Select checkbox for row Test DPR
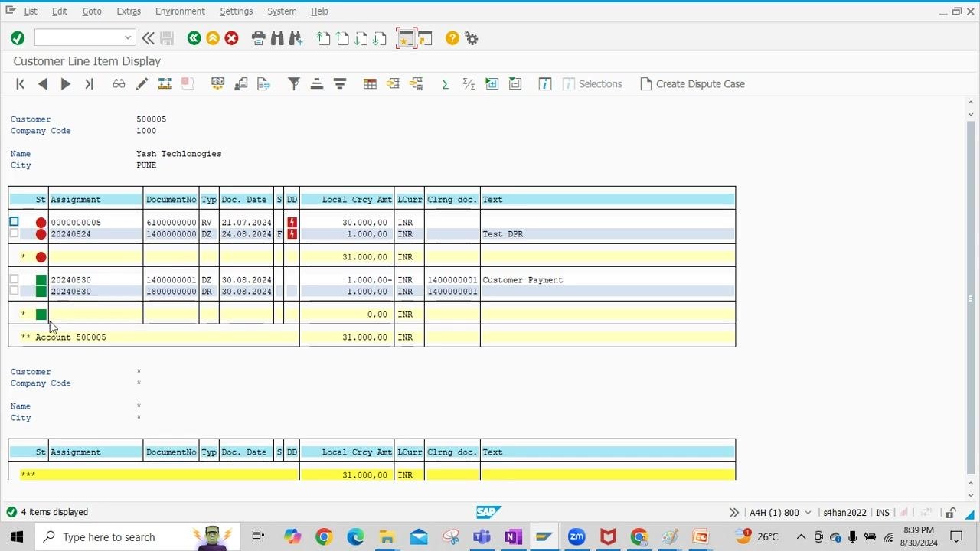 14,233
